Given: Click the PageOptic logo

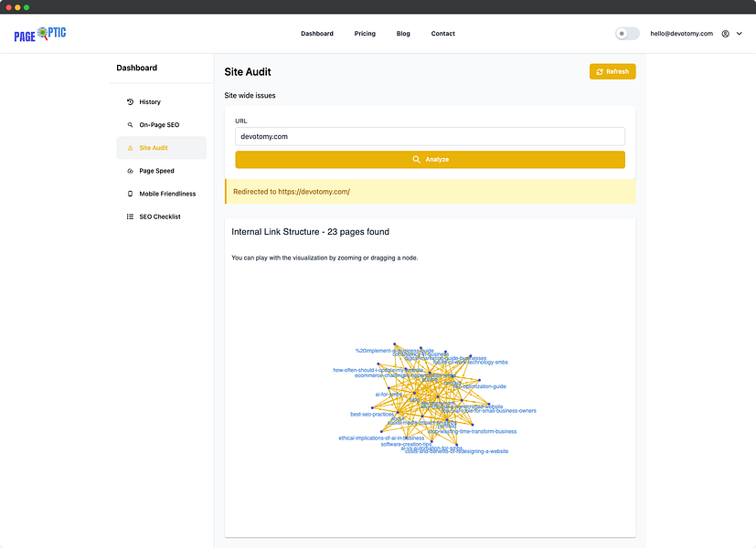Looking at the screenshot, I should (x=40, y=34).
